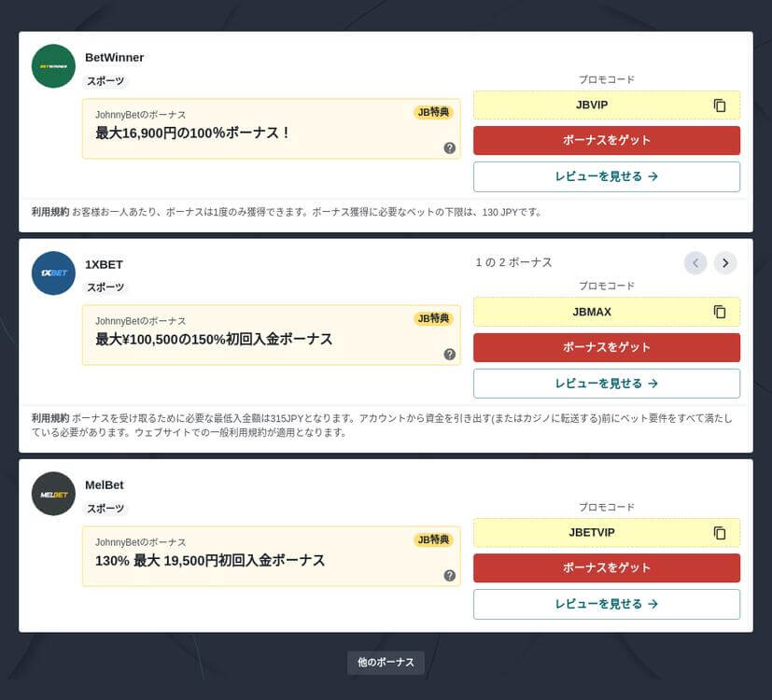Open the MelBet レビューを見せる review link

click(x=606, y=604)
